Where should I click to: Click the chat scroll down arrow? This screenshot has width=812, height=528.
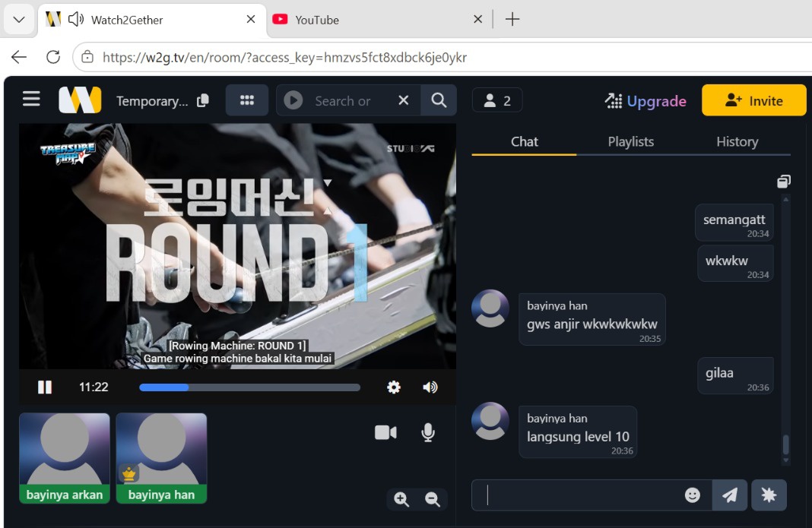[785, 460]
